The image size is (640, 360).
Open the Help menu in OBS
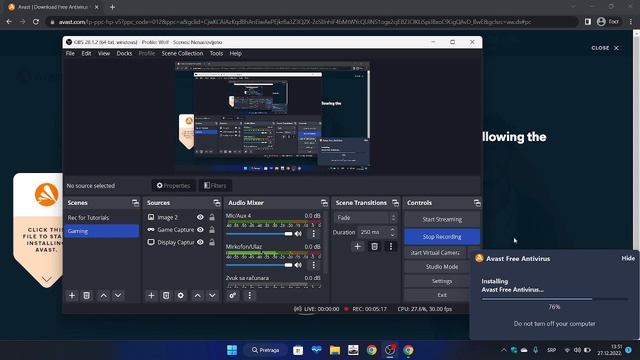[236, 53]
